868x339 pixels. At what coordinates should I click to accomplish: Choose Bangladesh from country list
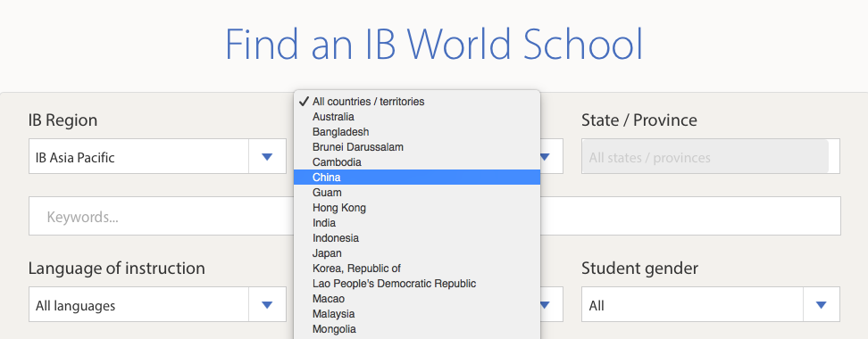pos(417,132)
